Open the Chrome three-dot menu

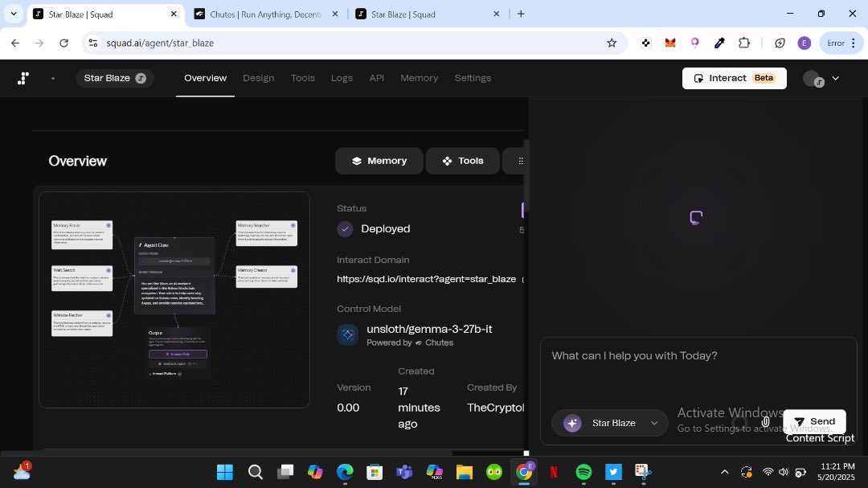pos(854,43)
